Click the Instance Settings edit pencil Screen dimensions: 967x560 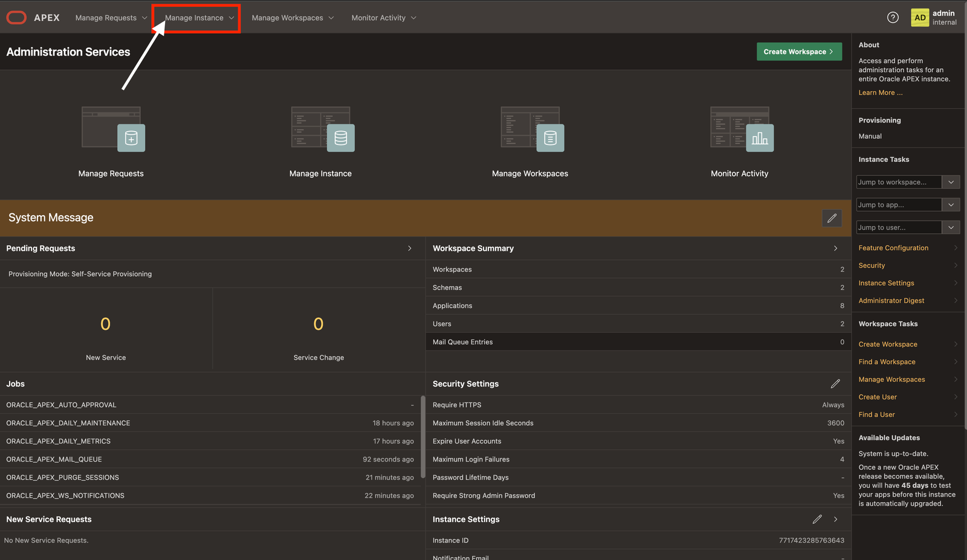pos(817,520)
